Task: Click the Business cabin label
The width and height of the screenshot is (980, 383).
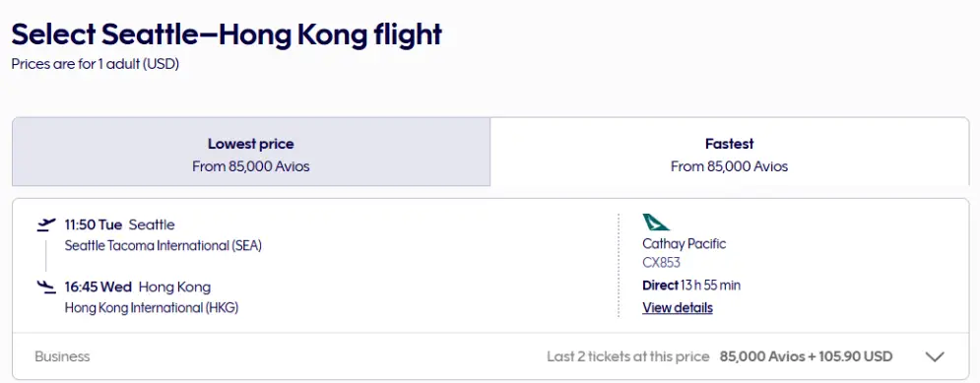Action: point(62,356)
